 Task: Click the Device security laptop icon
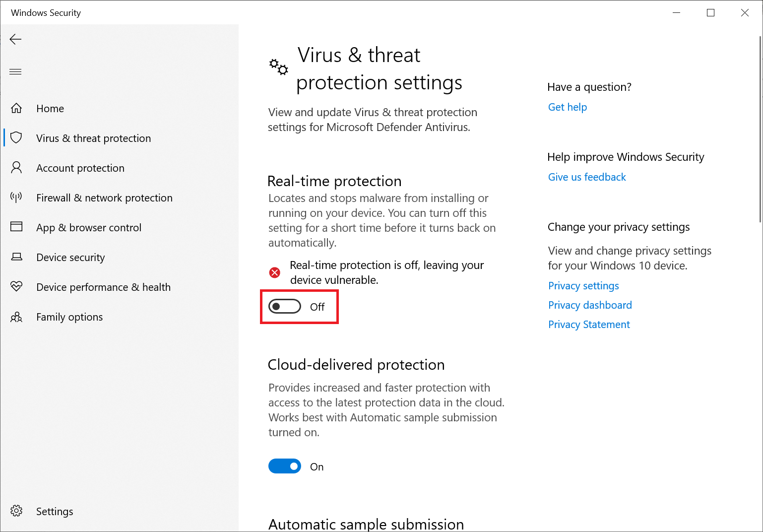pyautogui.click(x=16, y=257)
